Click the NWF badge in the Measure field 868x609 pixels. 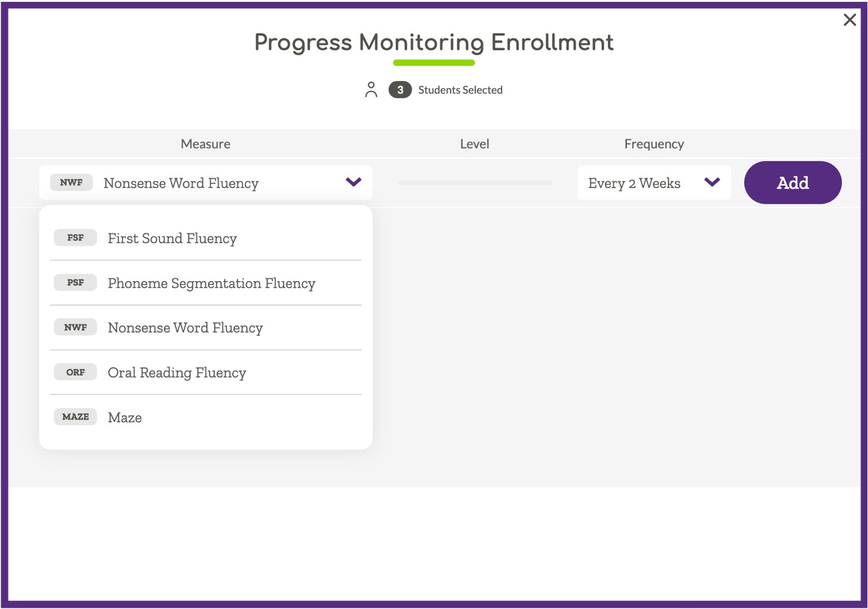pyautogui.click(x=71, y=183)
